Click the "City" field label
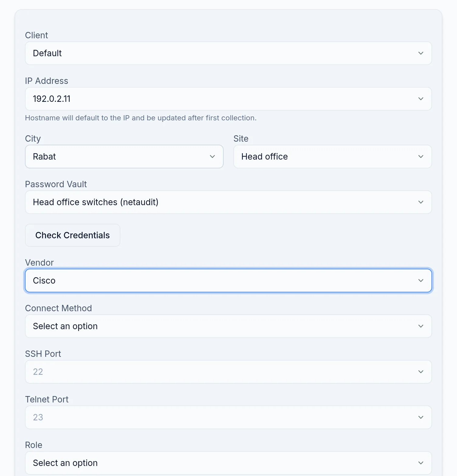The height and width of the screenshot is (476, 457). point(33,139)
